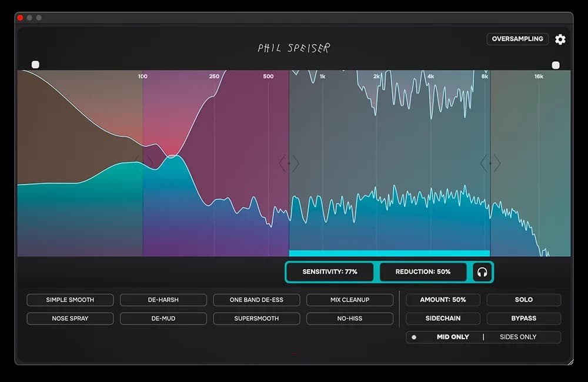Apply the DE-MUD preset

pyautogui.click(x=163, y=319)
